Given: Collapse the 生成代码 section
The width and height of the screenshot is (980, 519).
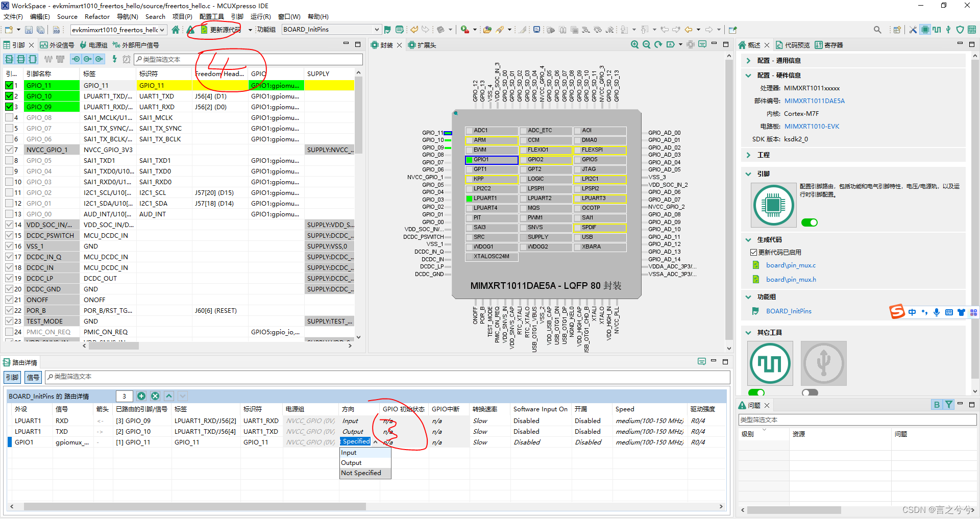Looking at the screenshot, I should [x=748, y=239].
